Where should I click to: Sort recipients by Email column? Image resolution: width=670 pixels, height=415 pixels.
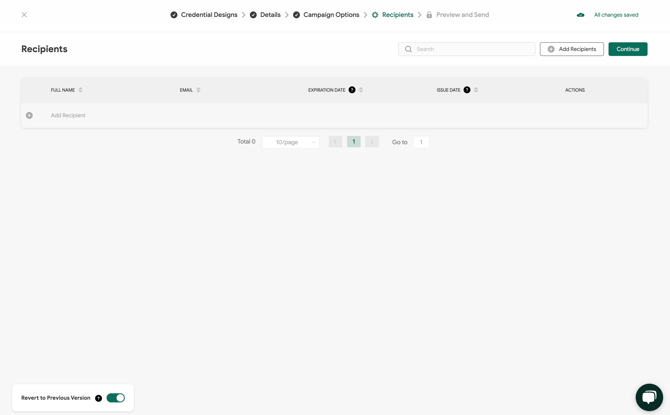click(198, 90)
